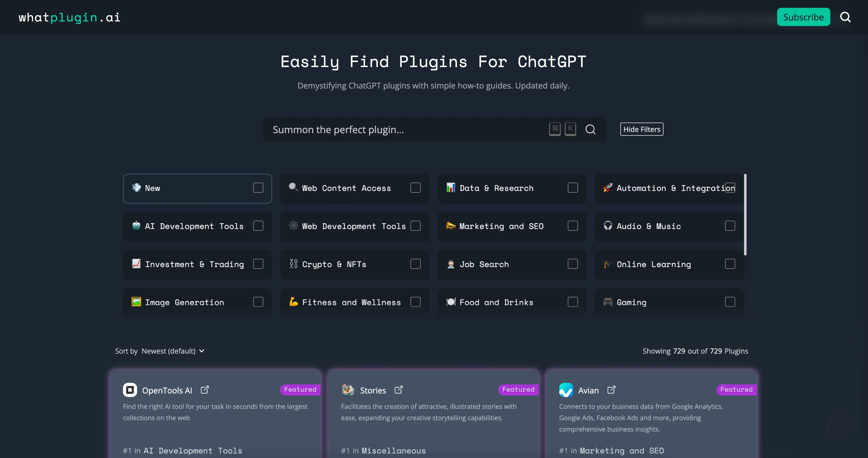This screenshot has width=868, height=458.
Task: Click the chain icon for Crypto & NFTs
Action: (x=293, y=264)
